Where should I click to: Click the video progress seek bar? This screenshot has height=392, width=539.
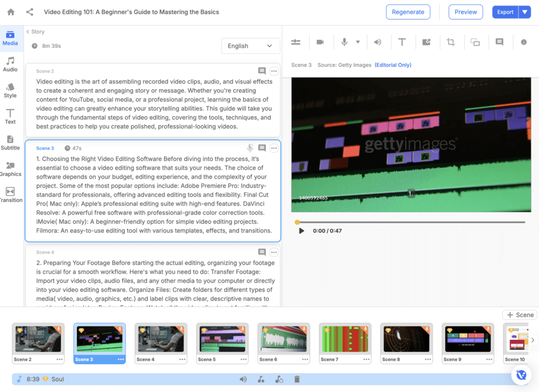(411, 222)
